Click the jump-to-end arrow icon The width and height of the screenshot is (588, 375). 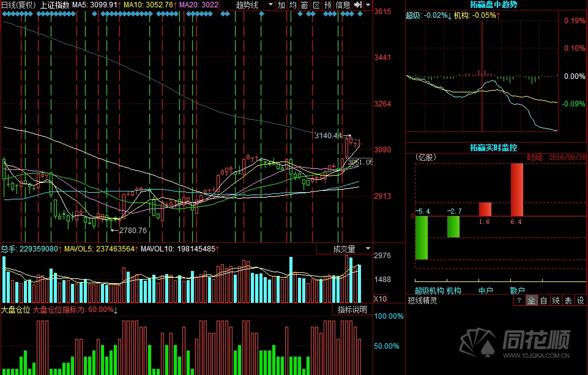(x=358, y=5)
